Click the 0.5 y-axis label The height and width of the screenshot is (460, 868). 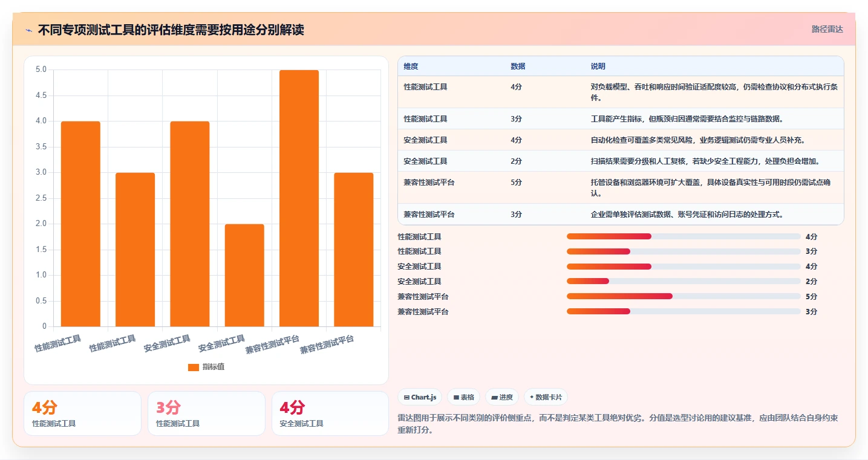[41, 301]
